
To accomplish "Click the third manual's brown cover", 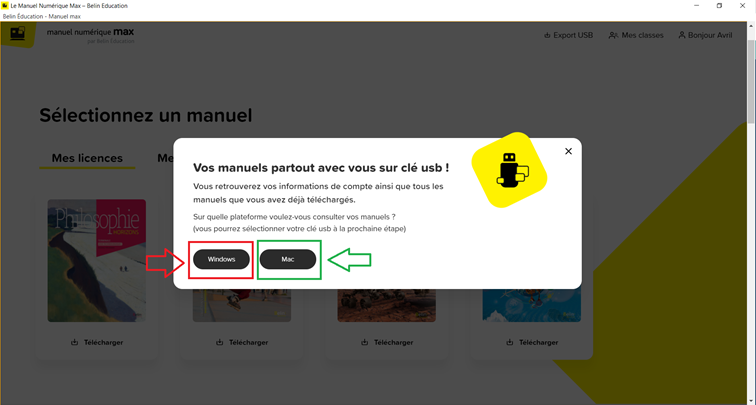I will click(387, 306).
